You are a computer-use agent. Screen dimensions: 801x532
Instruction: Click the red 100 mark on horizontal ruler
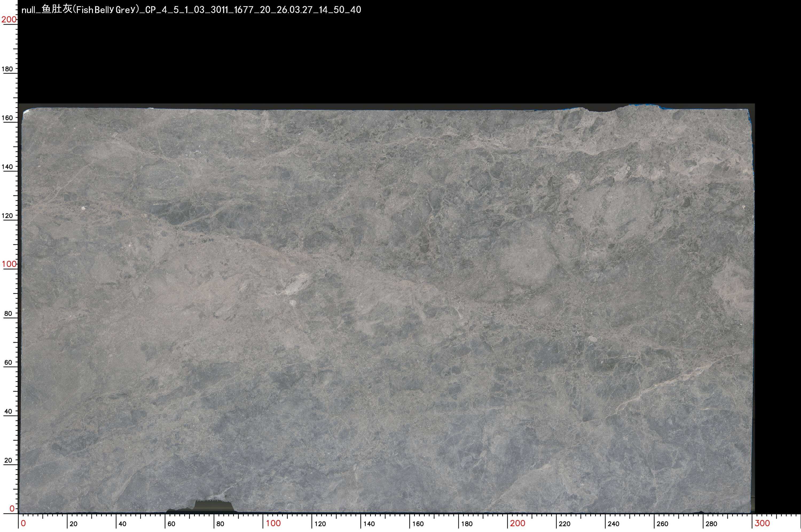[273, 523]
